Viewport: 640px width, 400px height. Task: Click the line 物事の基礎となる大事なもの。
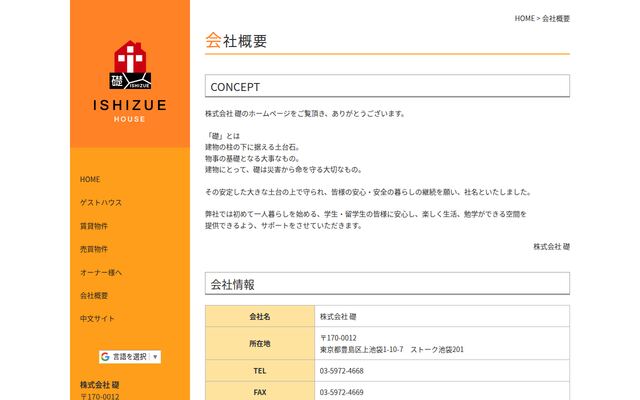[x=253, y=158]
